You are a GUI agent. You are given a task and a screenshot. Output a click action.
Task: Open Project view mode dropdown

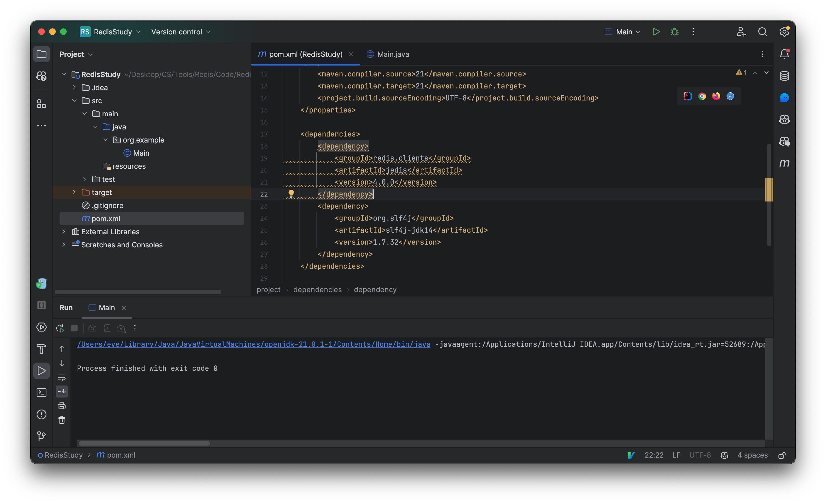point(76,54)
